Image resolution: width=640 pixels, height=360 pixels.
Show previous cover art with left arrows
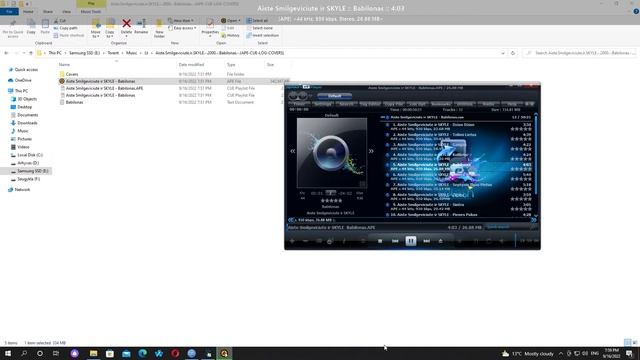tap(293, 151)
